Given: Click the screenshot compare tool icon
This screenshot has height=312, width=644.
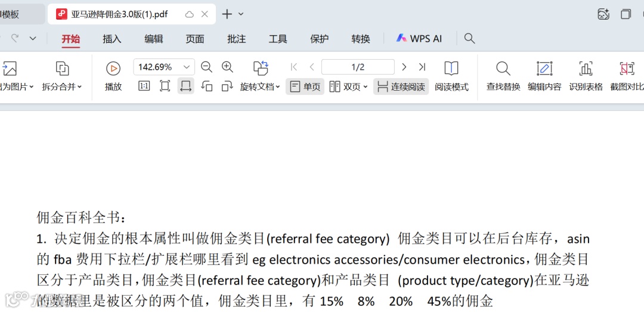Looking at the screenshot, I should pyautogui.click(x=627, y=68).
